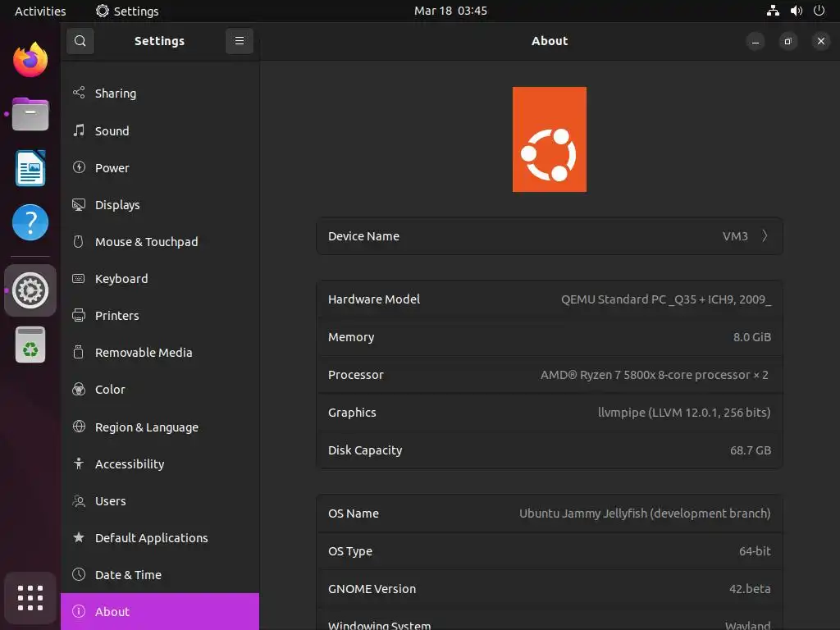
Task: Expand the Device Name chevron
Action: [765, 236]
